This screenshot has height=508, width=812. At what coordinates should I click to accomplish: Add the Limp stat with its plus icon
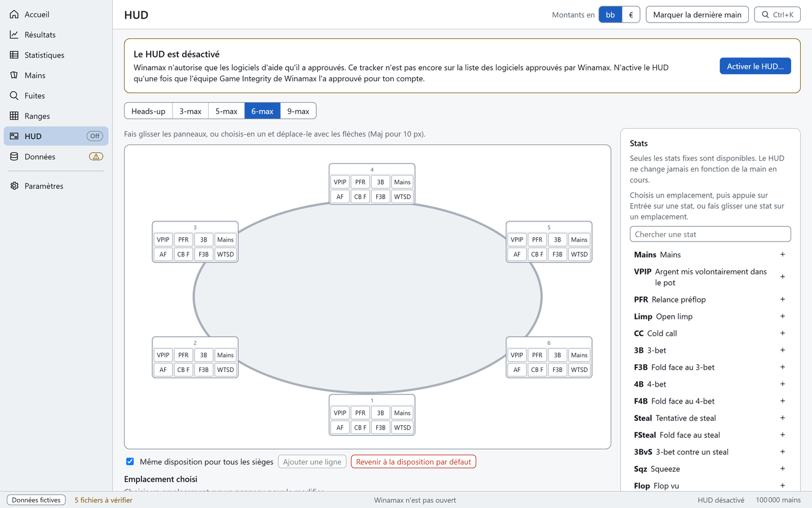pos(783,316)
